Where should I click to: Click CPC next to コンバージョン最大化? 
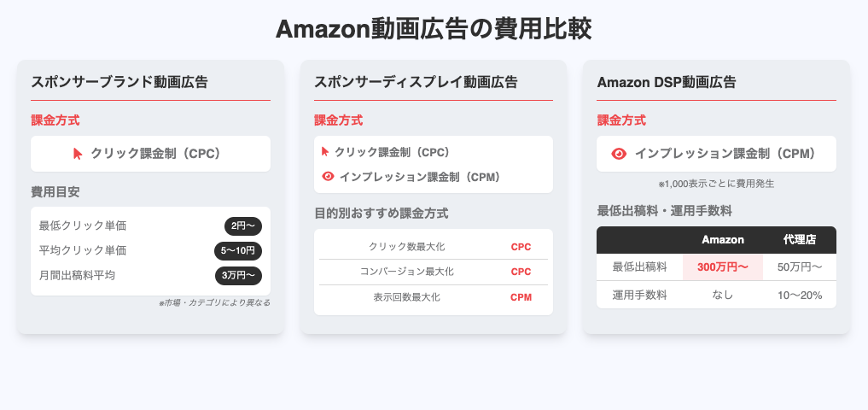click(521, 272)
